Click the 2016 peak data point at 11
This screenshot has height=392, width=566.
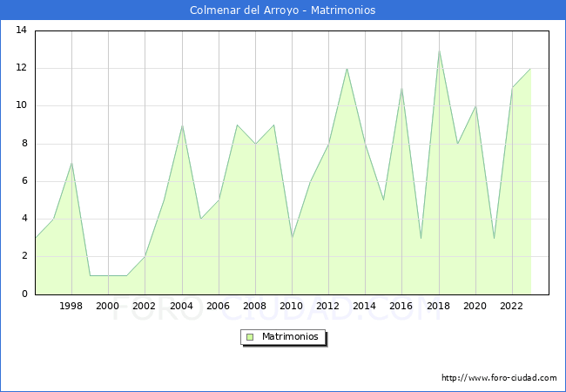pos(401,88)
